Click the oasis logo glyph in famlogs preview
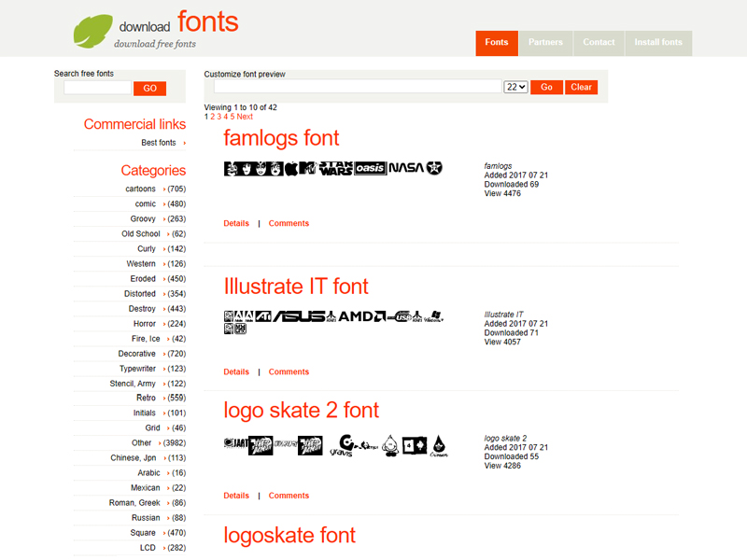 tap(372, 169)
